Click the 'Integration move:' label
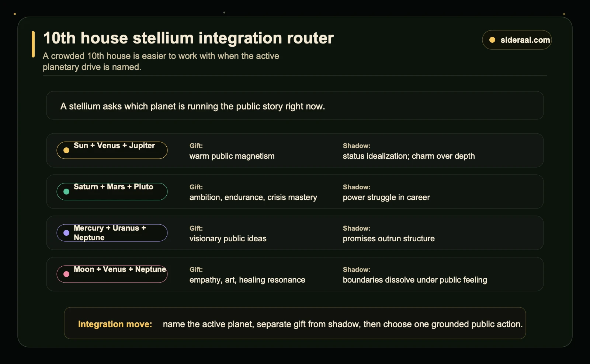 115,324
